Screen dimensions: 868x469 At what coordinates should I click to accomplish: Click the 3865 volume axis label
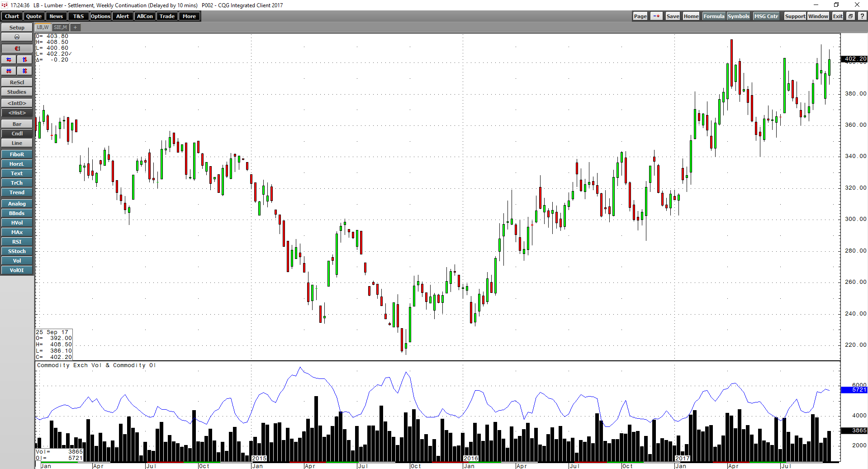[854, 431]
